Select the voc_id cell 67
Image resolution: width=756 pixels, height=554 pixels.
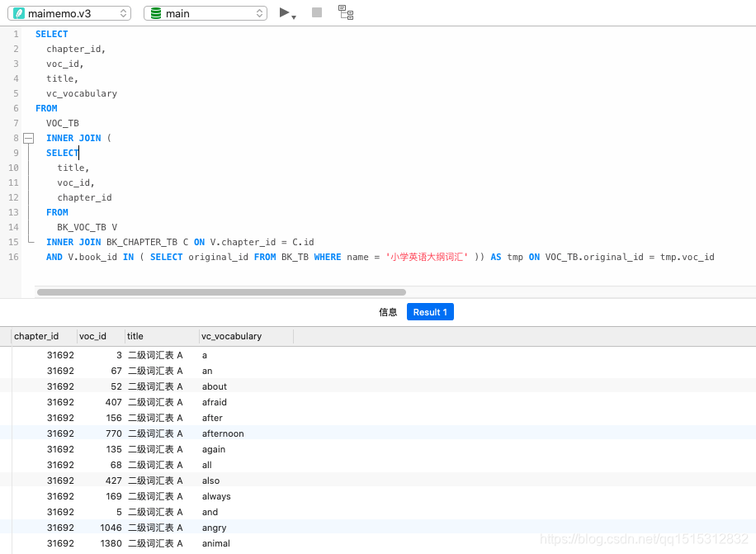[x=116, y=371]
